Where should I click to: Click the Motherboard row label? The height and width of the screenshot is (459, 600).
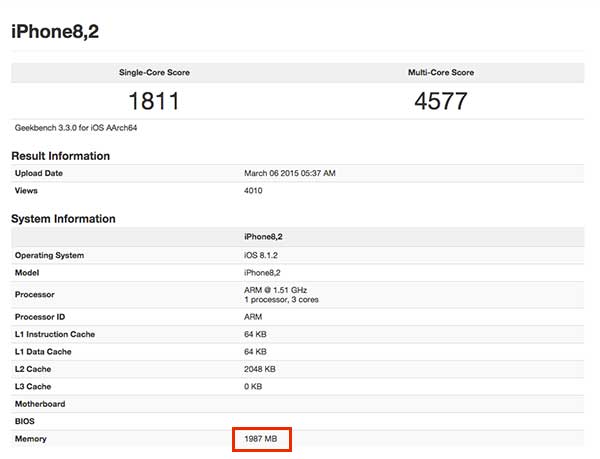(40, 404)
